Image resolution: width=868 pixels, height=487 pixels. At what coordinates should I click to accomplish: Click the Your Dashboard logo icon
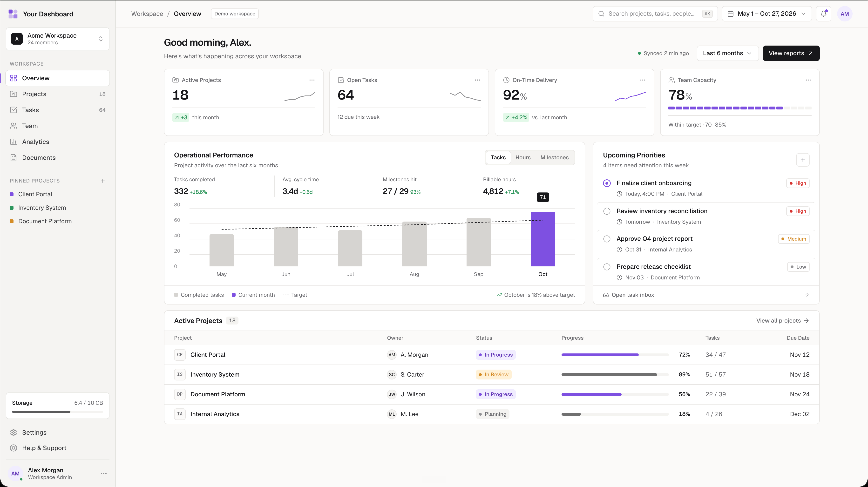point(13,14)
